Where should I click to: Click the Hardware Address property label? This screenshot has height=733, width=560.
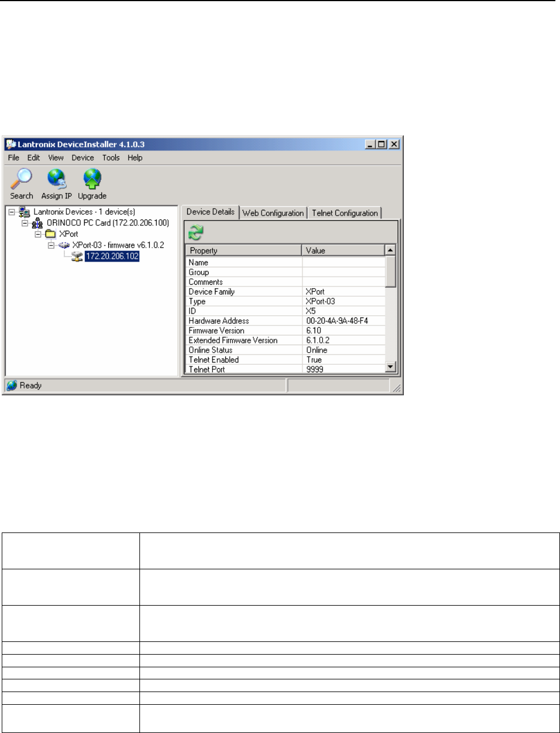coord(218,321)
